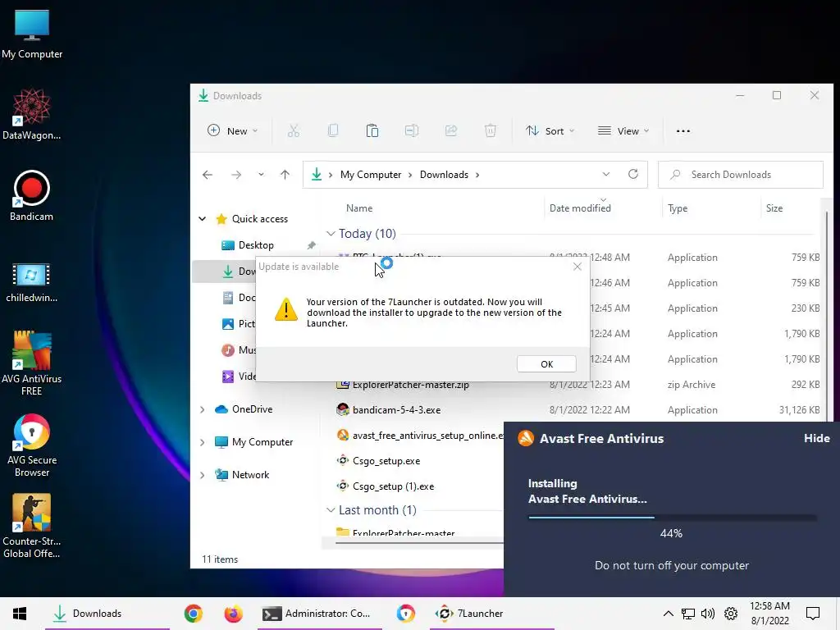Image resolution: width=840 pixels, height=630 pixels.
Task: Collapse the Last month (1) group
Action: (331, 510)
